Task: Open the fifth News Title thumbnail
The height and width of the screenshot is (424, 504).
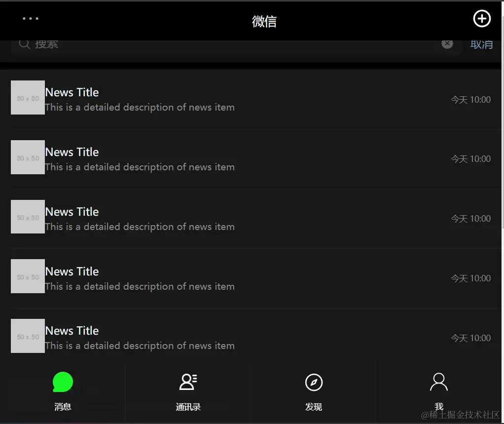Action: point(28,336)
